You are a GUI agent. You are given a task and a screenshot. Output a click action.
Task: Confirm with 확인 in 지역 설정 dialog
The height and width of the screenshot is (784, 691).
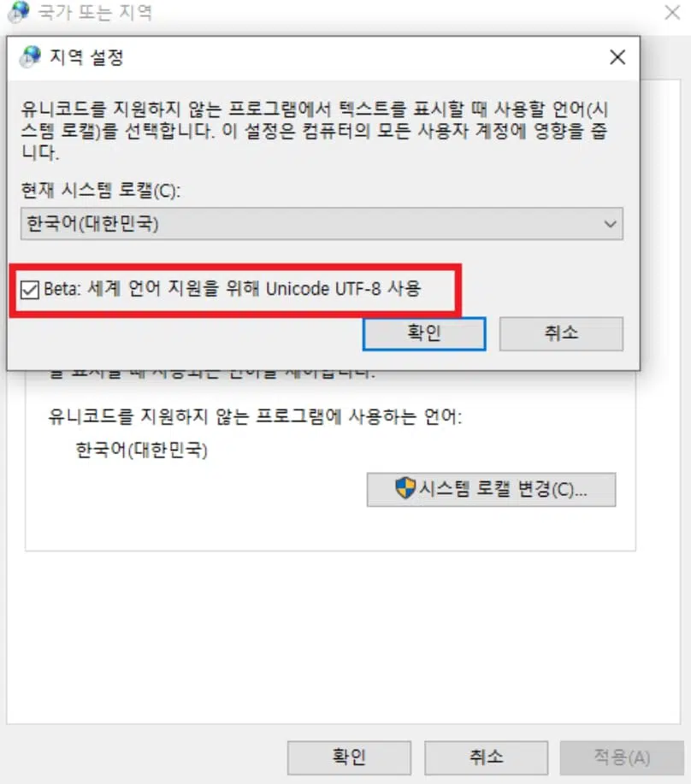[x=424, y=333]
